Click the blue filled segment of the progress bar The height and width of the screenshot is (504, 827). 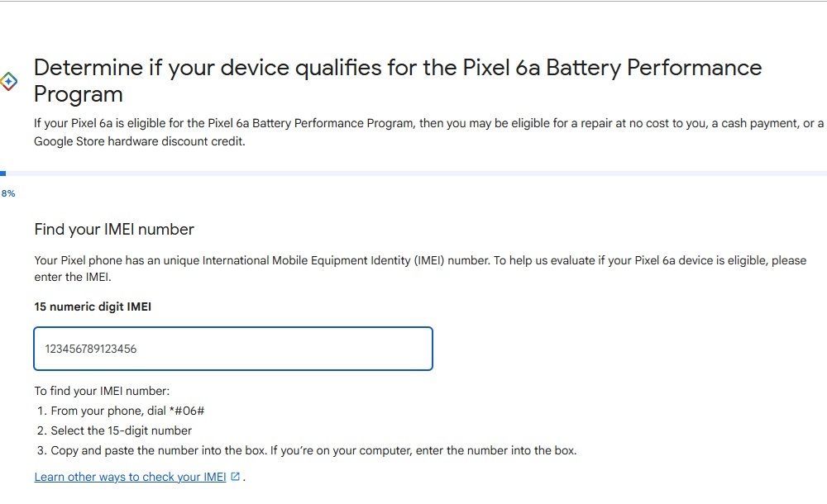(3, 174)
